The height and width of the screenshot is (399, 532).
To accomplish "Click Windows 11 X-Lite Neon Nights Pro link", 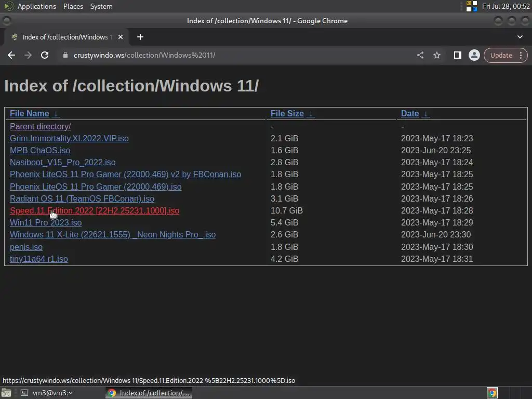I will (x=113, y=234).
